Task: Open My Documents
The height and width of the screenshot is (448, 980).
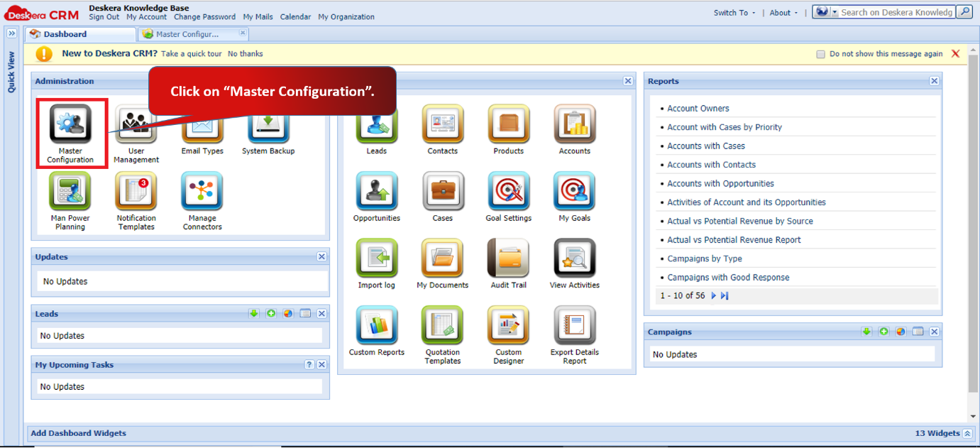Action: (443, 259)
